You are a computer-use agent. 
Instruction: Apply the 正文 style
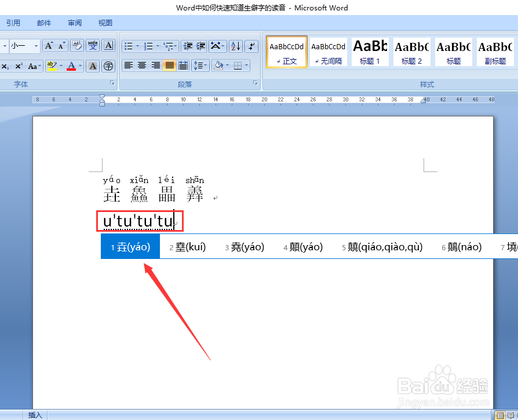pyautogui.click(x=287, y=52)
